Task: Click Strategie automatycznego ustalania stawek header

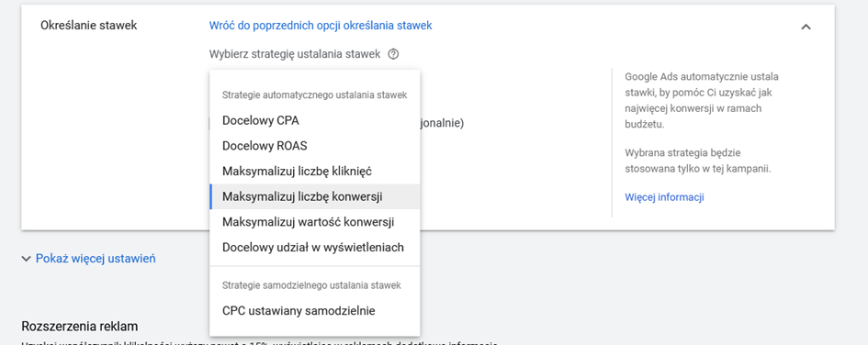Action: [x=314, y=95]
